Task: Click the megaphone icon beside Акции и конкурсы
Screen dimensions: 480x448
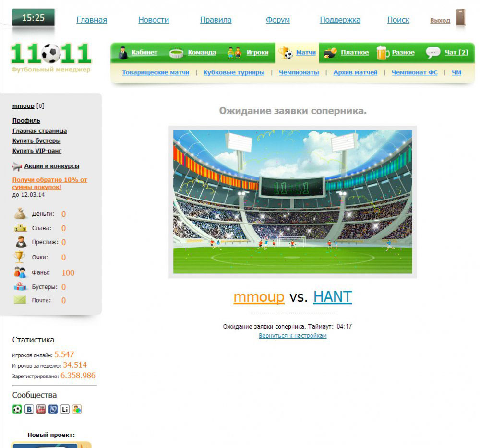Action: 17,166
